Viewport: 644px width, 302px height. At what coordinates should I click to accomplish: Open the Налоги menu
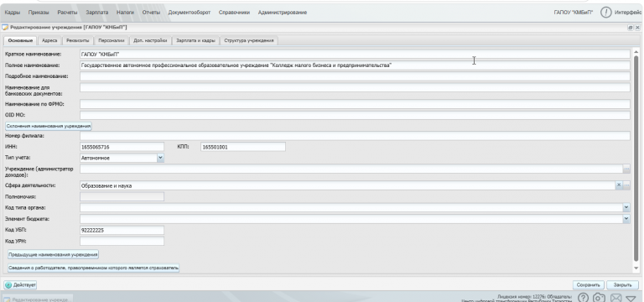click(125, 13)
